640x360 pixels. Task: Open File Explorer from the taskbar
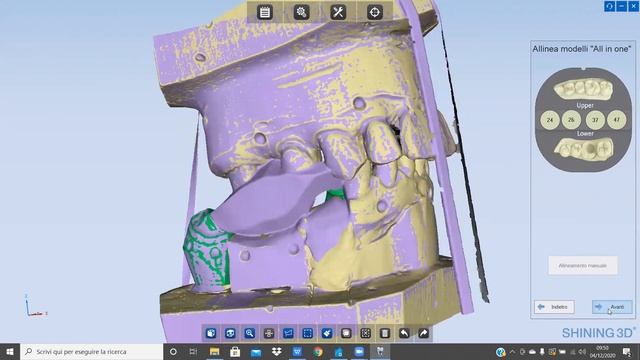point(214,351)
